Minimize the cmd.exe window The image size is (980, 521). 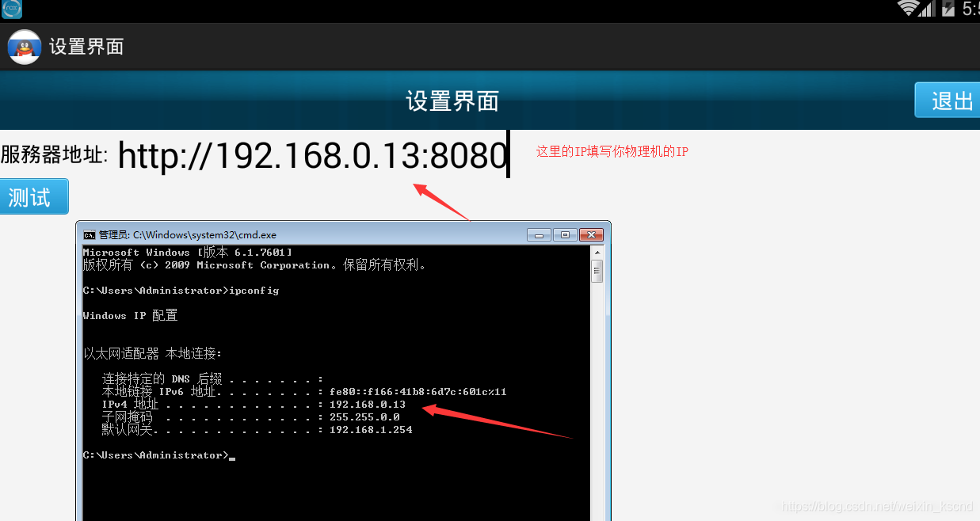point(540,234)
